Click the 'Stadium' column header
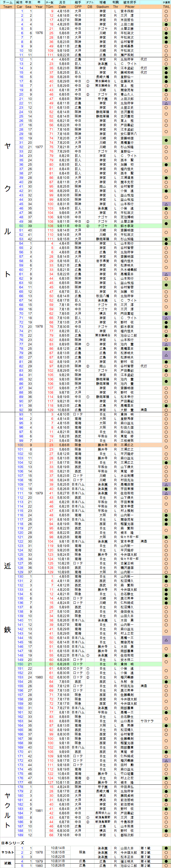The image size is (171, 868). 102,7
